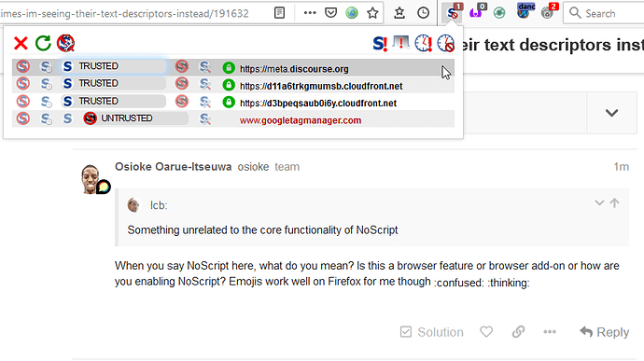Click the green reload page icon

43,43
